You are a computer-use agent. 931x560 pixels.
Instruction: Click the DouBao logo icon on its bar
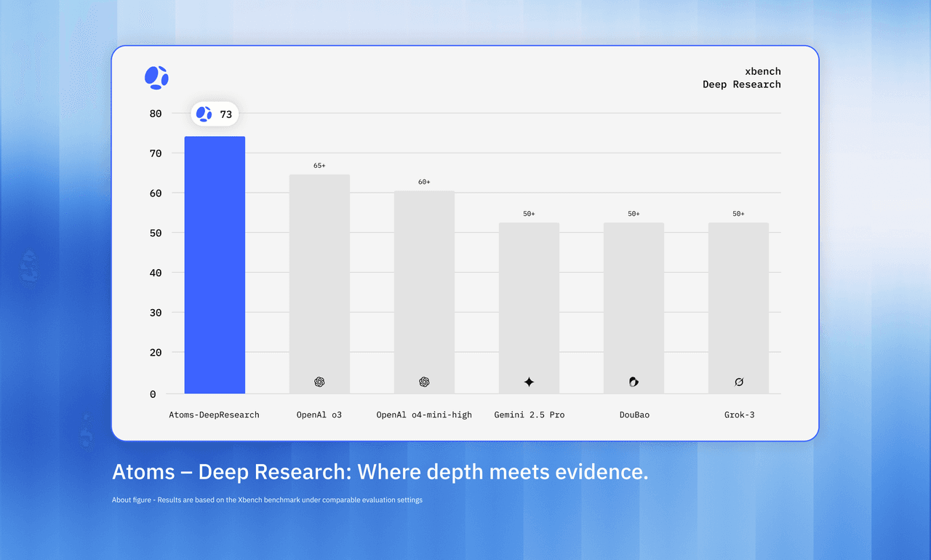pyautogui.click(x=634, y=381)
